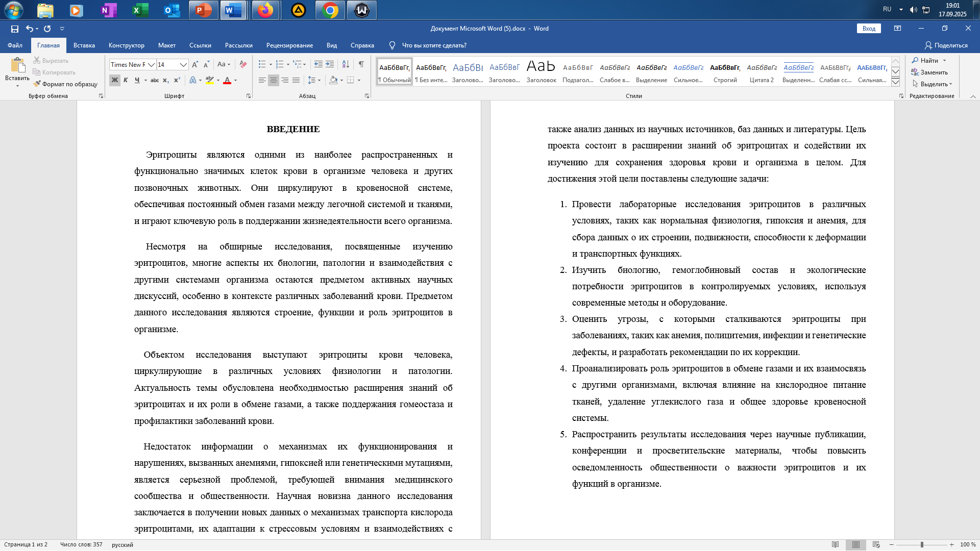Viewport: 980px width, 551px height.
Task: Open the Times New Roman font dropdown
Action: point(151,65)
